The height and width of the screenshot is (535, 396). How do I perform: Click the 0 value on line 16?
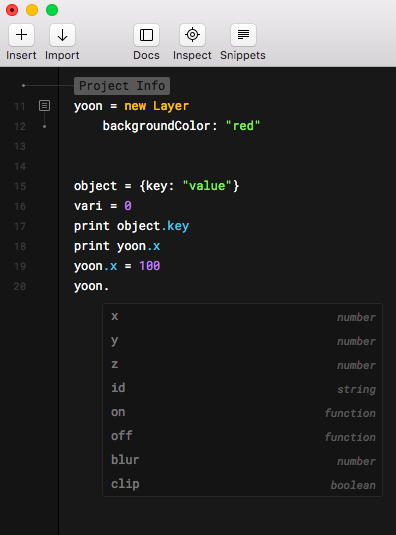click(128, 206)
